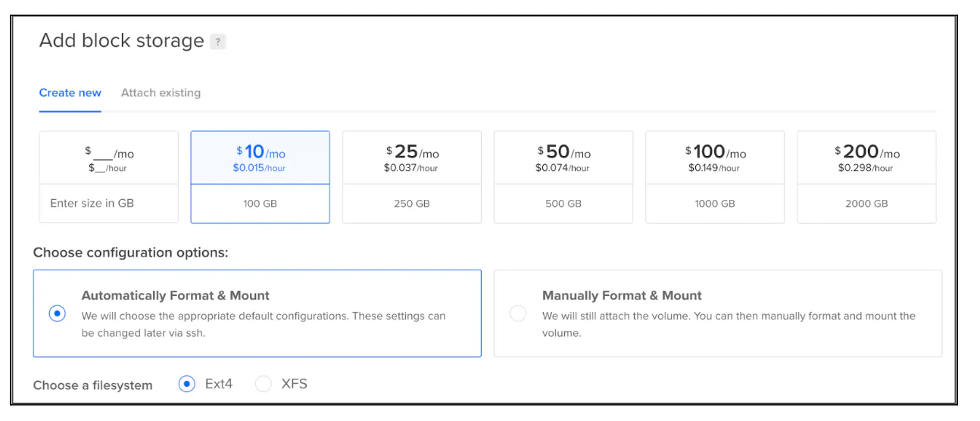Click the 100 GB size label
Image resolution: width=980 pixels, height=421 pixels.
(260, 204)
